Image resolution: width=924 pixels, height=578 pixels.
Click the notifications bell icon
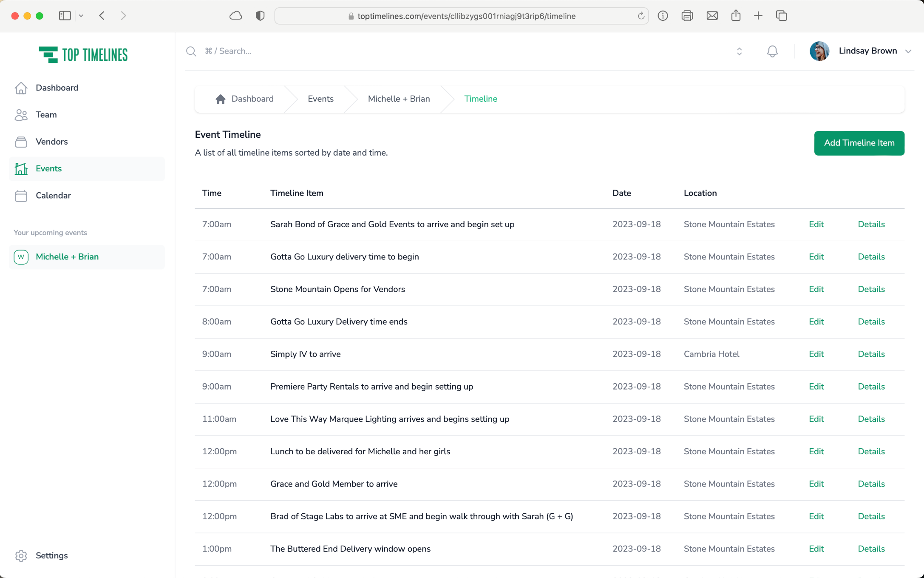coord(772,51)
